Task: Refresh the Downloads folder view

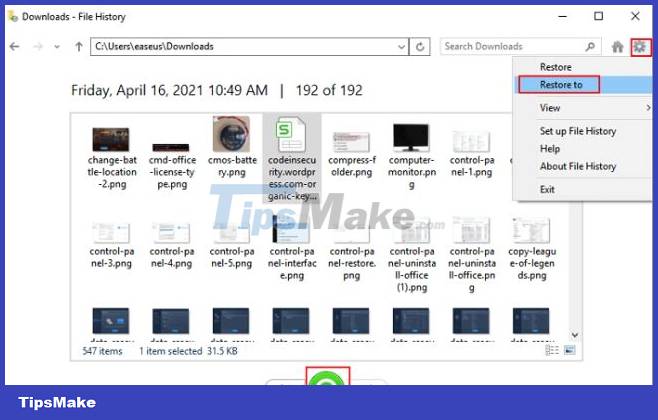Action: (x=420, y=47)
